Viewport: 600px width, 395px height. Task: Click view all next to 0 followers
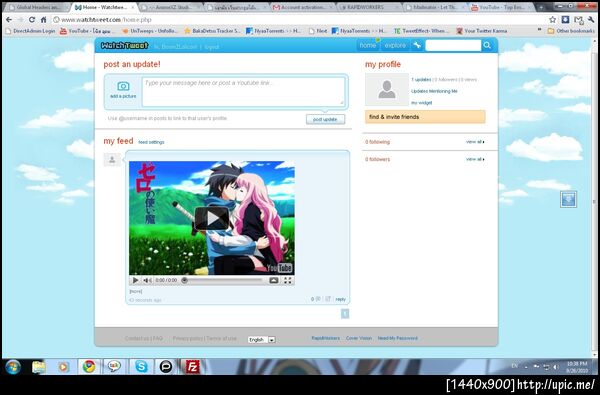pyautogui.click(x=475, y=159)
